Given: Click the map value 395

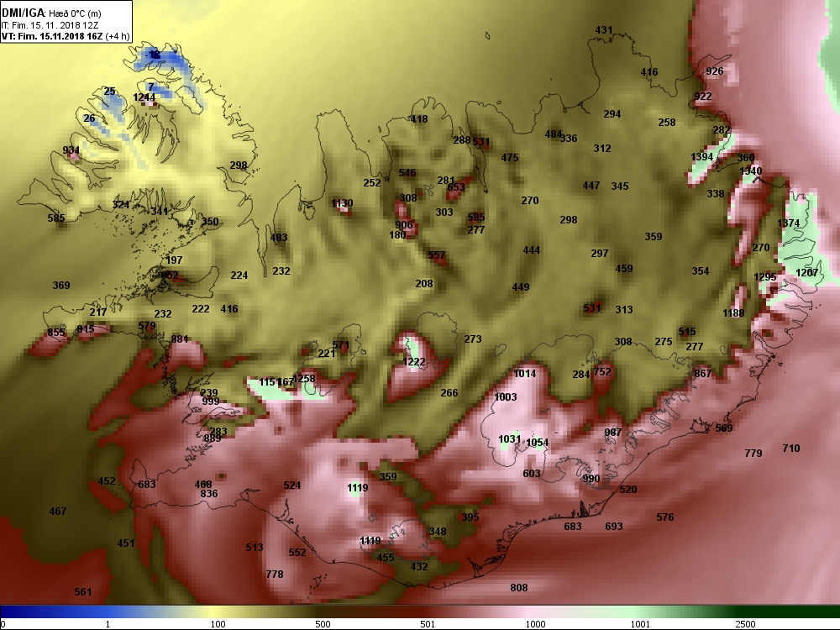Looking at the screenshot, I should pos(470,517).
